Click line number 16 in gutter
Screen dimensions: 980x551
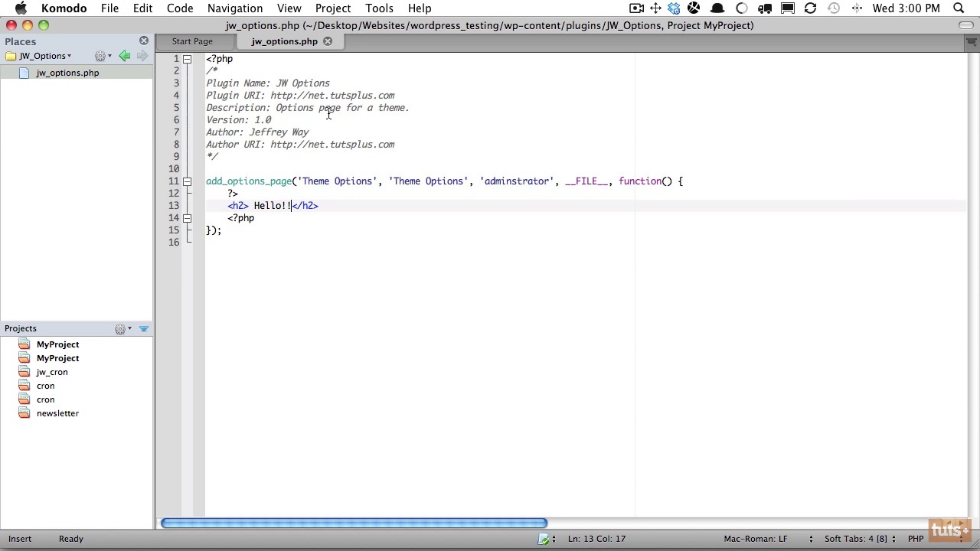175,243
